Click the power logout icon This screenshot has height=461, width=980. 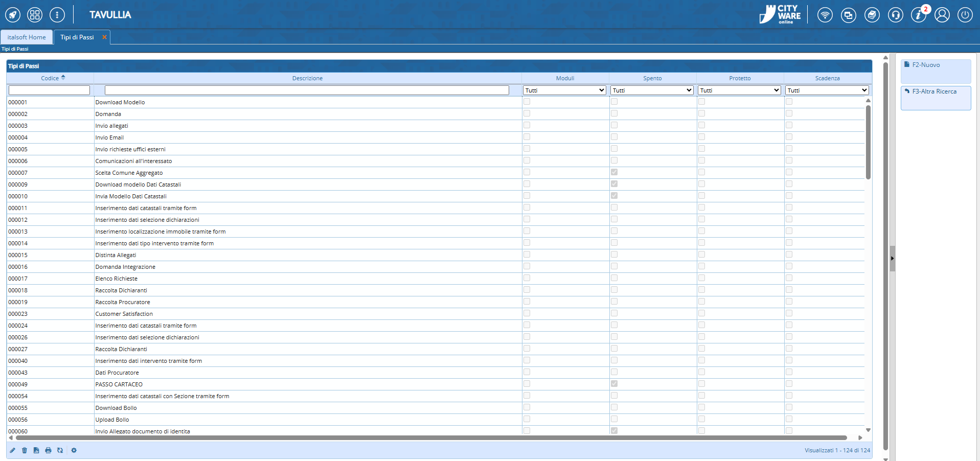click(x=965, y=15)
